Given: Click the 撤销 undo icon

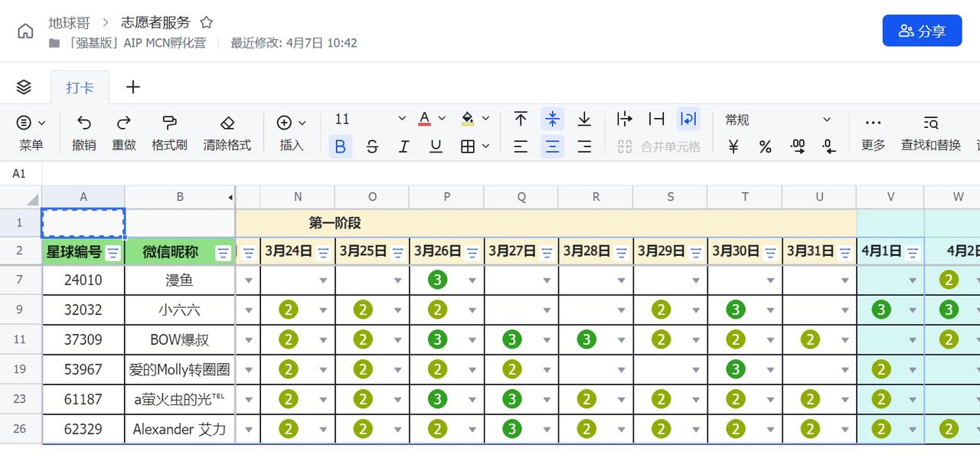Looking at the screenshot, I should point(83,122).
